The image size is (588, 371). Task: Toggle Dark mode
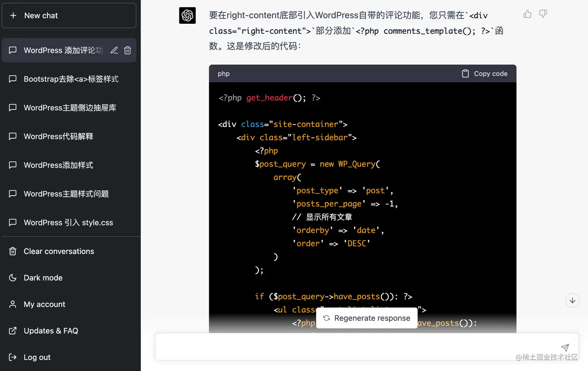coord(43,278)
